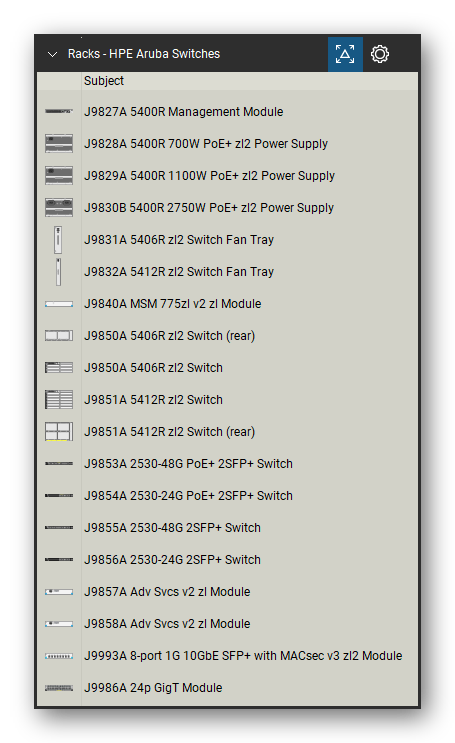
Task: Click text 'J9832A 5412R zl2 Switch Fan Tray'
Action: (x=179, y=272)
